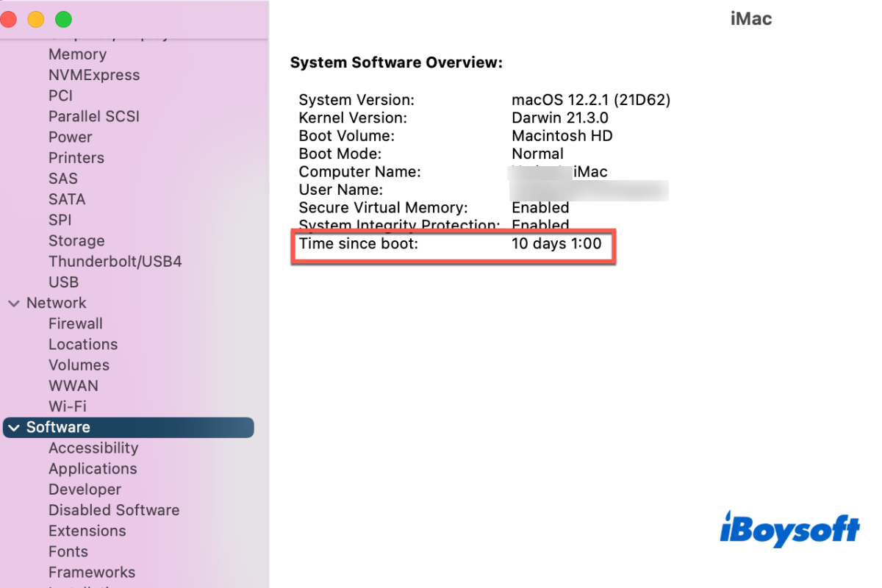The width and height of the screenshot is (882, 588).
Task: Click the System Version label
Action: [356, 100]
